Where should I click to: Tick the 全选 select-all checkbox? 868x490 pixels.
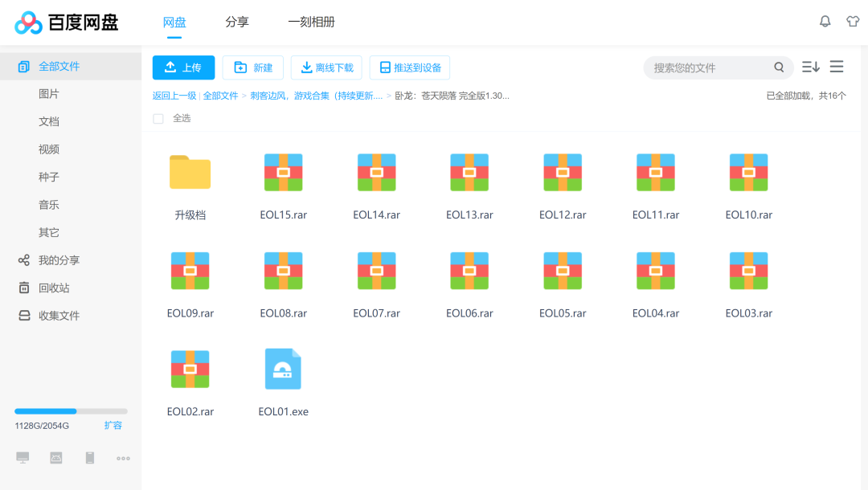tap(158, 118)
